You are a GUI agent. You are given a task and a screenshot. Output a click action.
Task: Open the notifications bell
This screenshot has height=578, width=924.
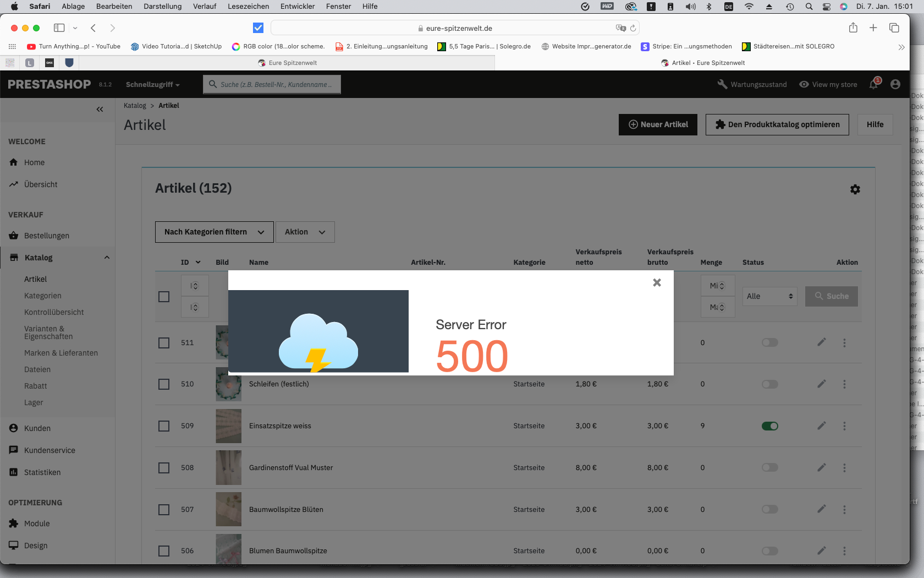874,84
